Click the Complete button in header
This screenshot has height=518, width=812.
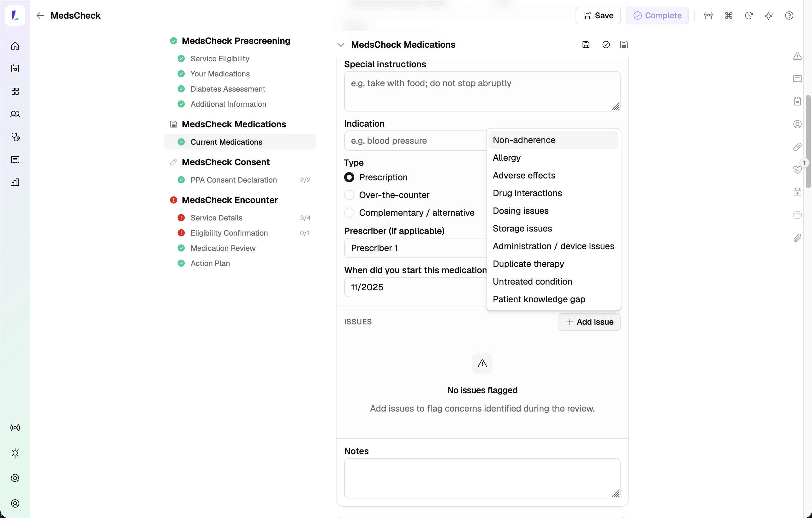pyautogui.click(x=657, y=15)
